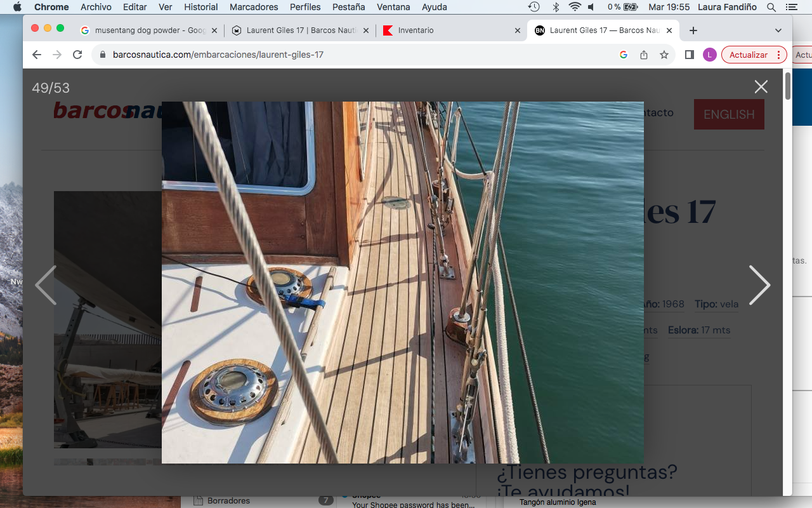
Task: View site information lock icon
Action: pyautogui.click(x=103, y=55)
